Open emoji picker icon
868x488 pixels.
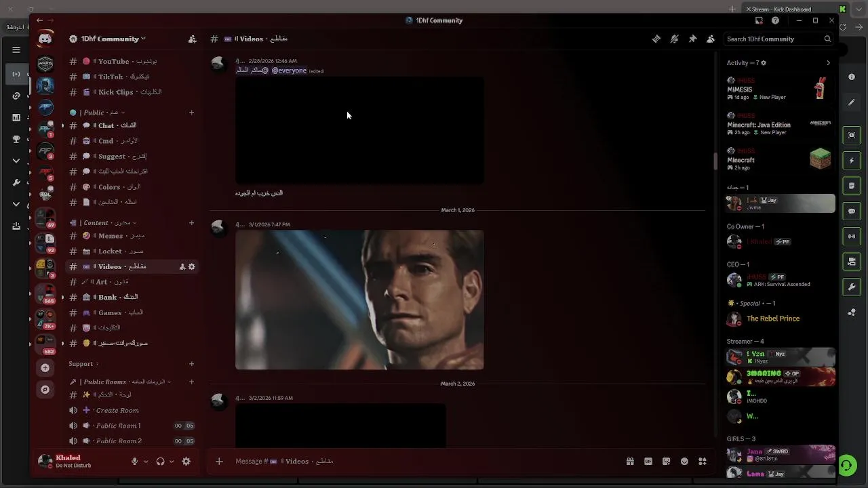[684, 462]
